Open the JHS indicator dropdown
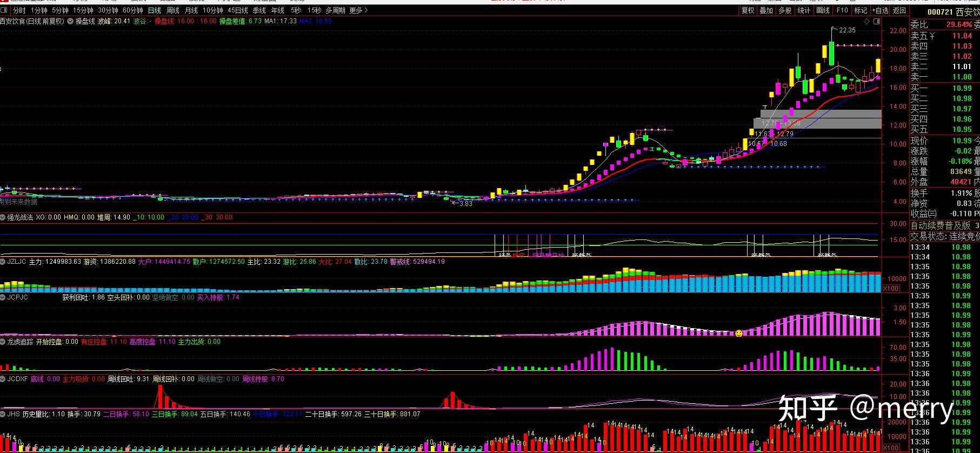The height and width of the screenshot is (453, 980). [x=3, y=414]
